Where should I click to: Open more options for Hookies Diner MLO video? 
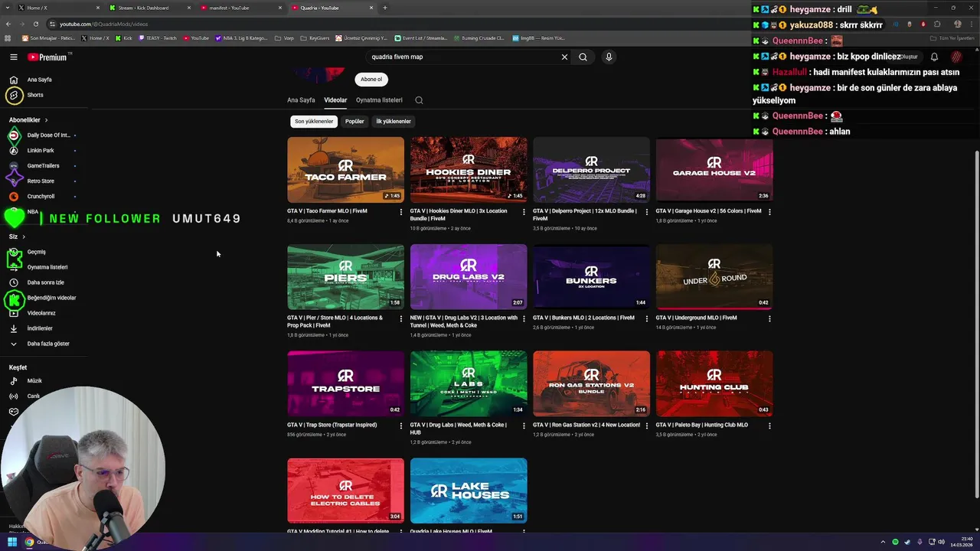(x=524, y=212)
